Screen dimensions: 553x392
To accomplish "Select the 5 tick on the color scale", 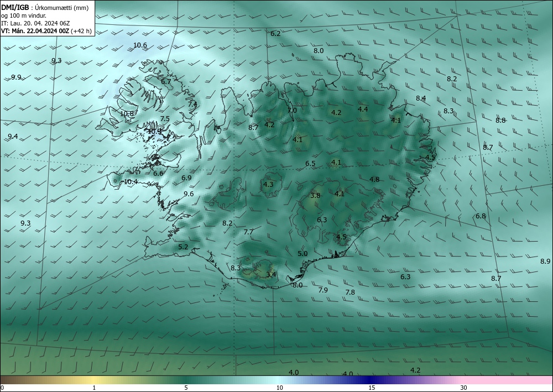I will pos(186,388).
